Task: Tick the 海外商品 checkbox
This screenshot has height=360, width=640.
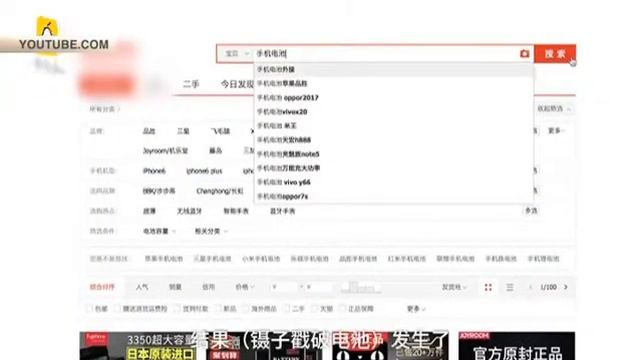Action: [245, 309]
